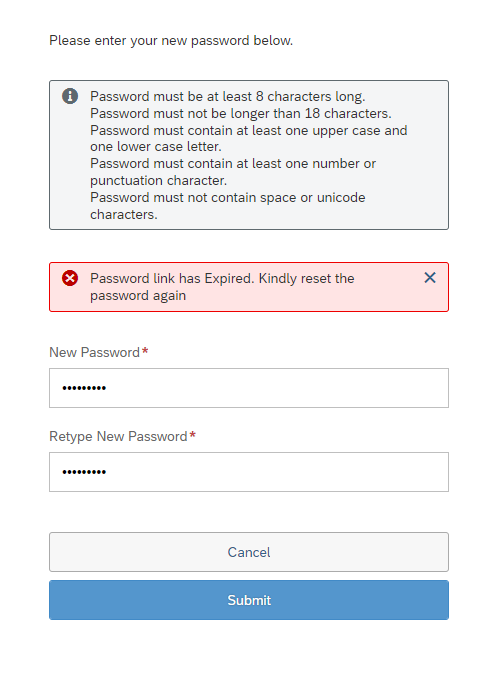Cancel the password reset
The image size is (501, 697).
click(249, 552)
